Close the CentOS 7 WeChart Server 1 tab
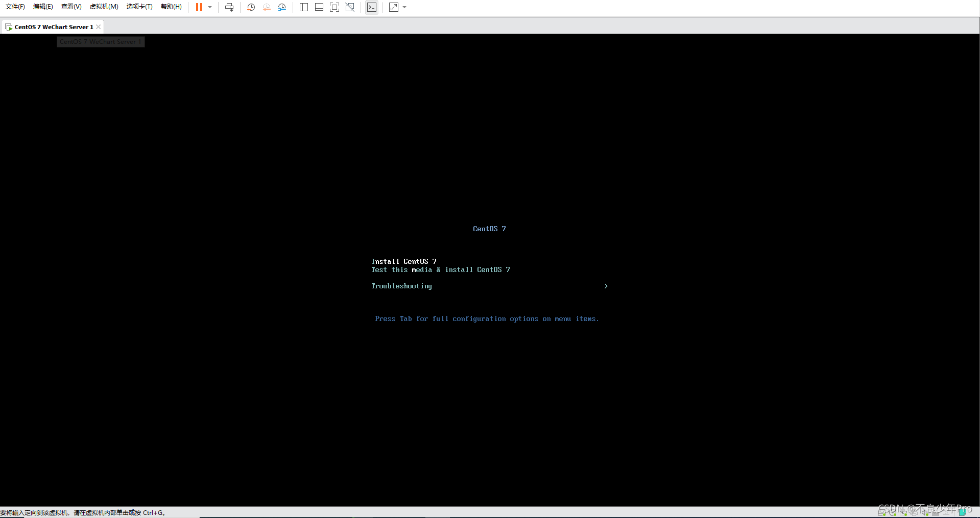980x518 pixels. click(x=98, y=27)
